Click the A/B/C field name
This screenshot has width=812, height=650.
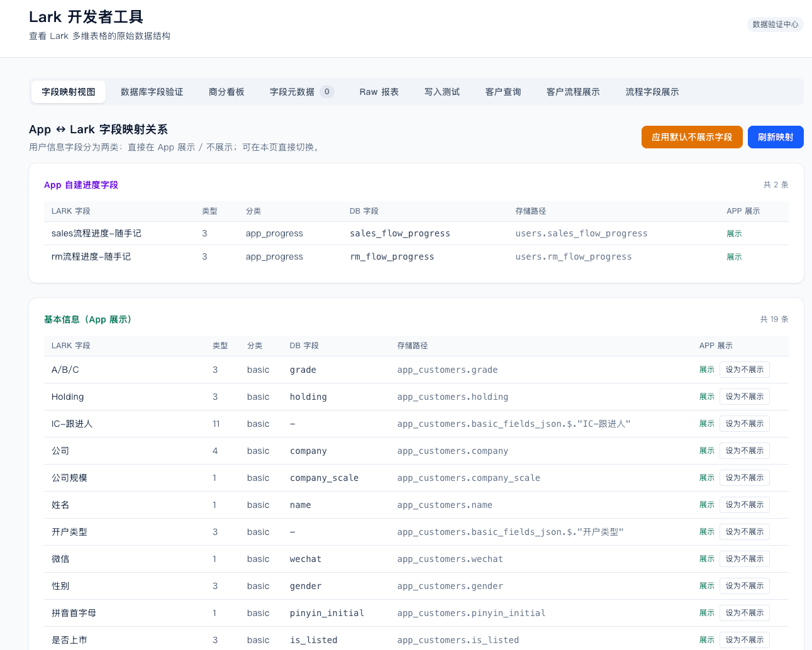(65, 370)
